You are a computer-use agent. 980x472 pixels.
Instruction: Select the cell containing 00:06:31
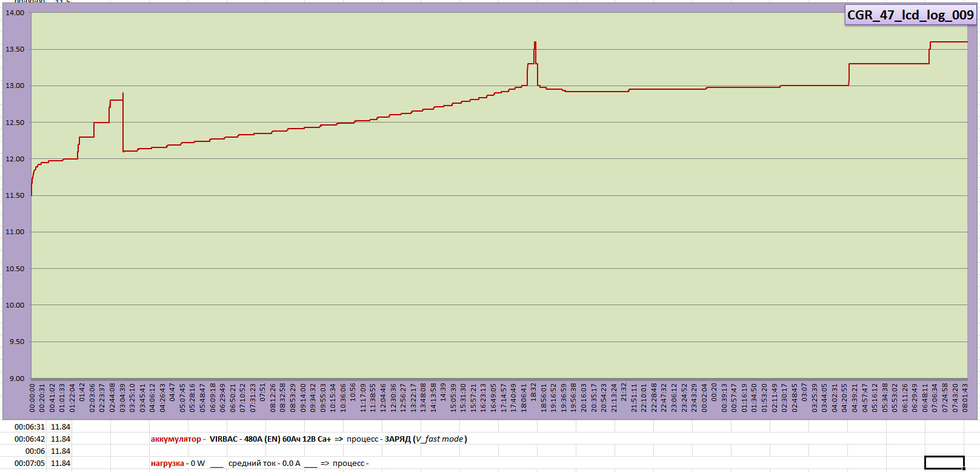(x=30, y=427)
